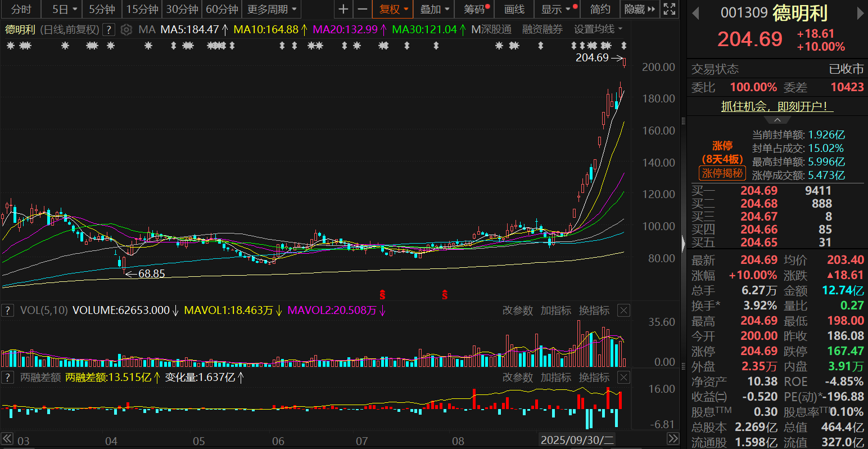Open the 复权 dropdown

point(392,9)
